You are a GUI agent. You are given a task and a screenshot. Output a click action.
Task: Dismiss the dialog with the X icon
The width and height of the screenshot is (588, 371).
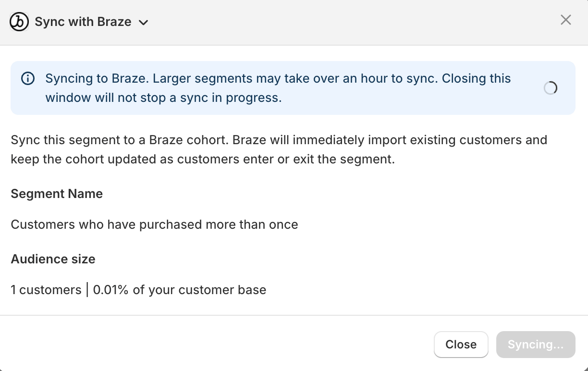pyautogui.click(x=566, y=20)
